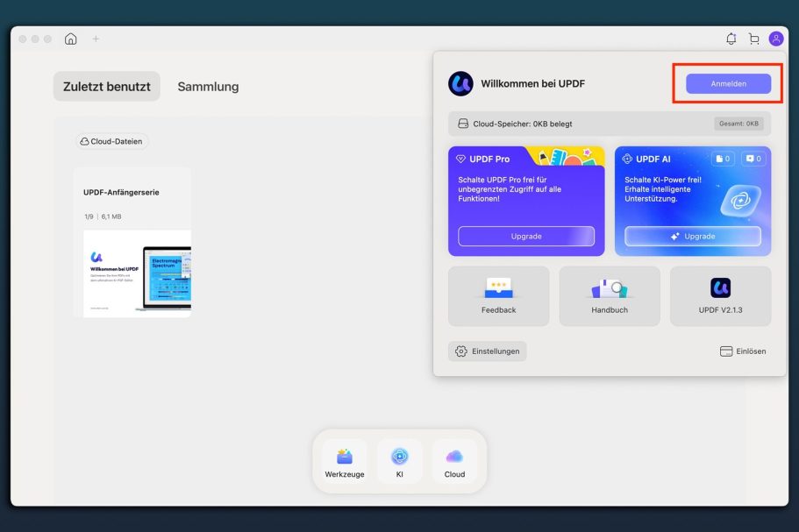Open the UPDF V2.1.3 version tile
This screenshot has height=532, width=799.
click(x=721, y=296)
